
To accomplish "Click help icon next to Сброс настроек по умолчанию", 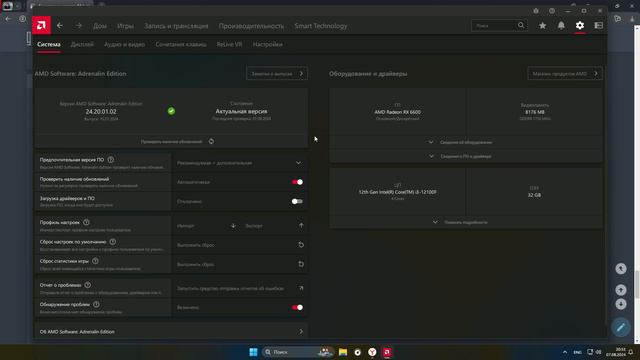I will (x=113, y=242).
